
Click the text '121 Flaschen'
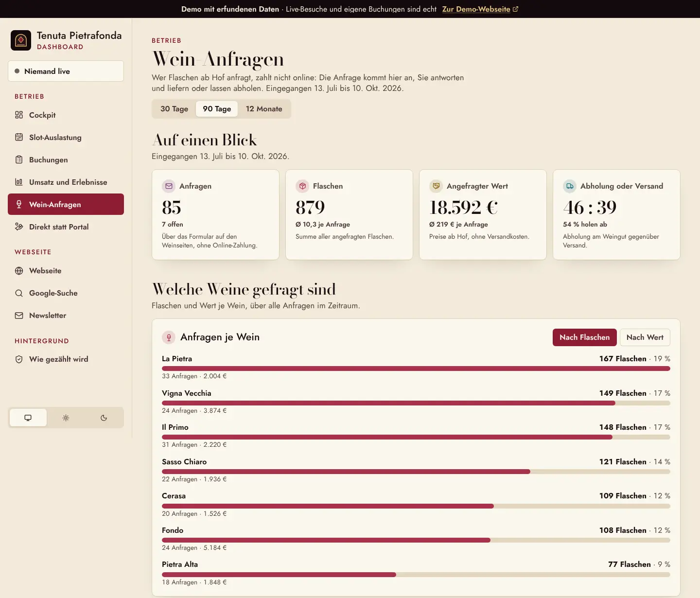623,462
